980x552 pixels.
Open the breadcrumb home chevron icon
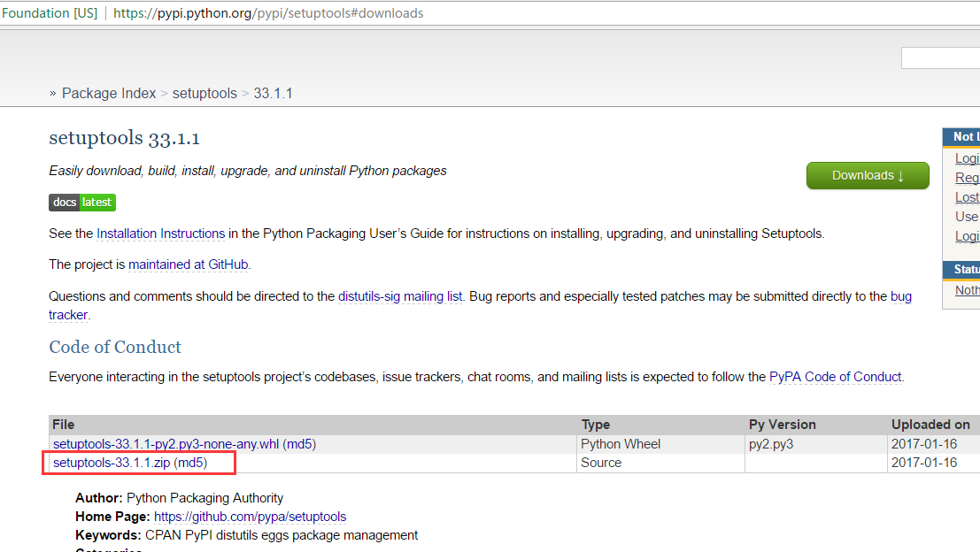click(x=54, y=93)
